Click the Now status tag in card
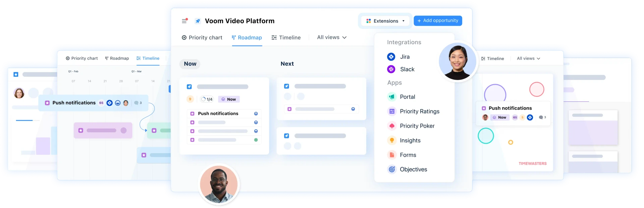Image resolution: width=644 pixels, height=208 pixels. pos(228,99)
